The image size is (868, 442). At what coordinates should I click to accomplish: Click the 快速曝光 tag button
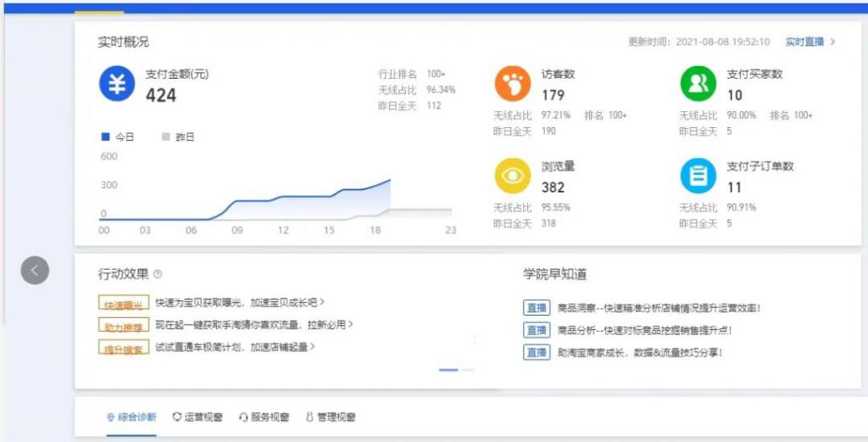point(124,303)
